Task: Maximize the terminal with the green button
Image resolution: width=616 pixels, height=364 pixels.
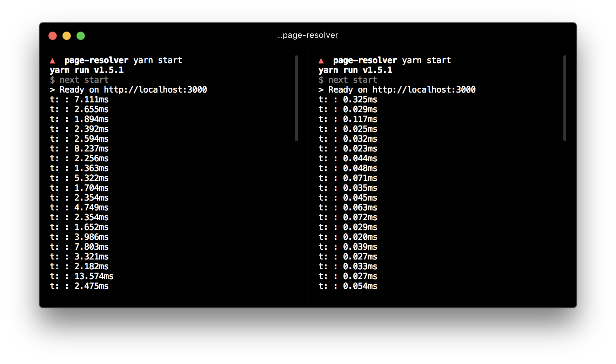Action: 81,36
